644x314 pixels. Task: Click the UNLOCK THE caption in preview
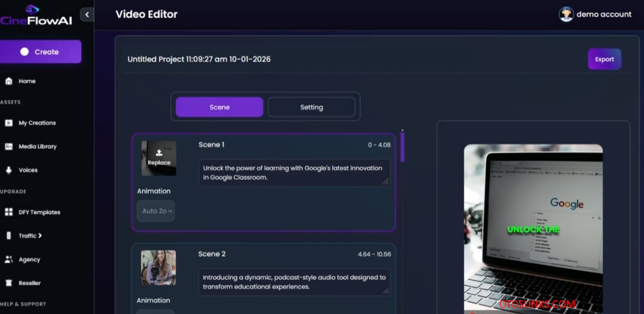point(533,230)
